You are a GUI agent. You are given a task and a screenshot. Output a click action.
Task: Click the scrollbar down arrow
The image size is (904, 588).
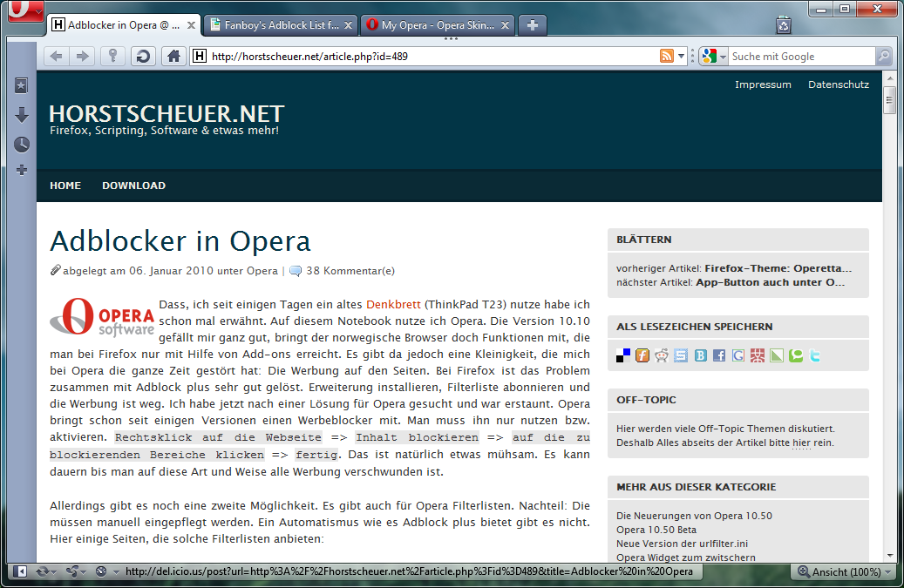tap(890, 557)
